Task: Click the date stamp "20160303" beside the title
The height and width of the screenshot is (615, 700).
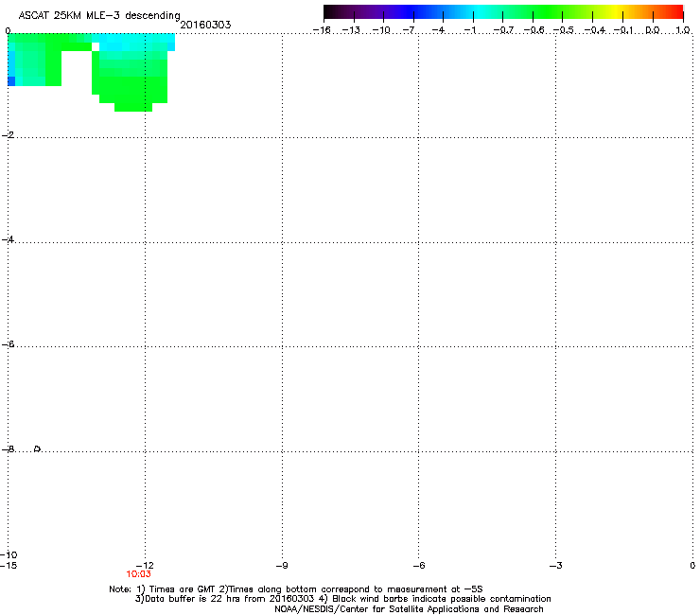Action: [x=205, y=25]
